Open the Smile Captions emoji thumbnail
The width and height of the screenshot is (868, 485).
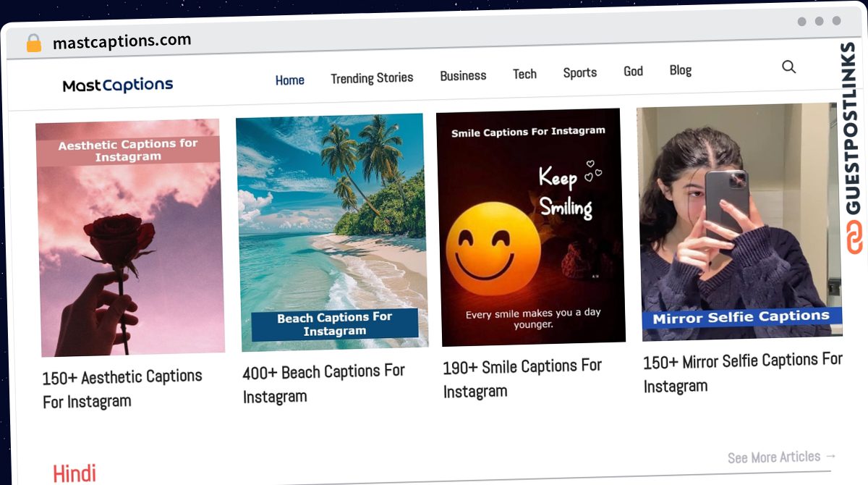(x=530, y=227)
